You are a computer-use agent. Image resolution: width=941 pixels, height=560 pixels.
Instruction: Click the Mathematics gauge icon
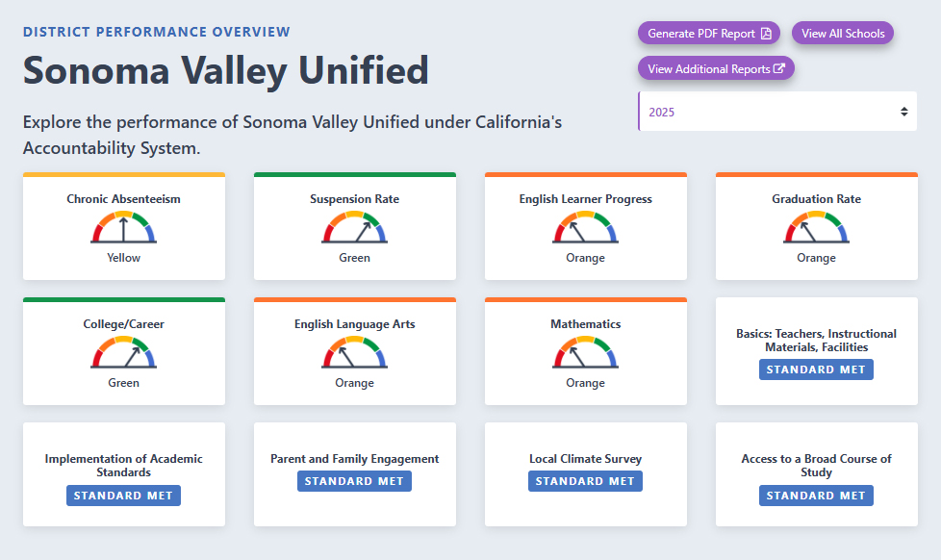click(x=585, y=353)
